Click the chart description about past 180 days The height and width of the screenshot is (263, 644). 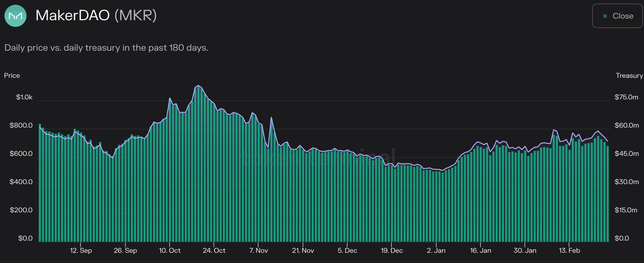(106, 48)
